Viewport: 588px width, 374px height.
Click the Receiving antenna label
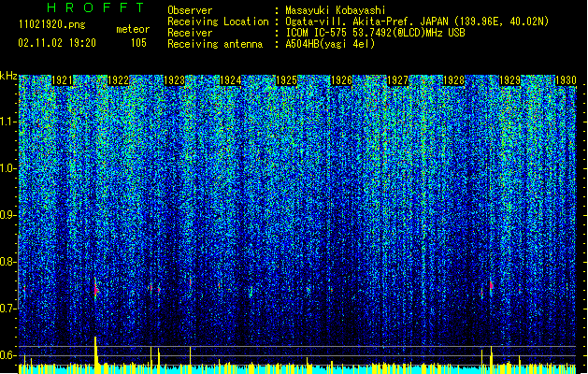point(215,44)
